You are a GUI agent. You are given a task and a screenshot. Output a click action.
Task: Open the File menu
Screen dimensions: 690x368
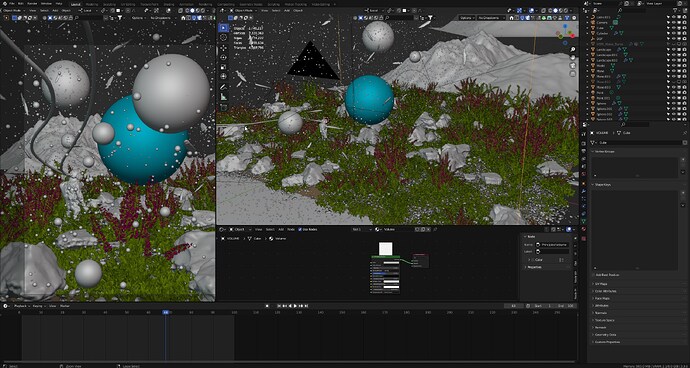tap(11, 3)
